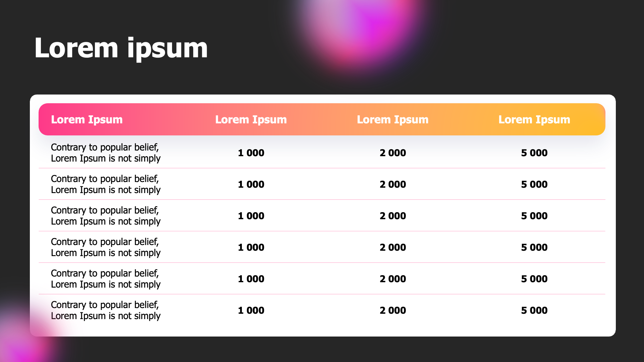The height and width of the screenshot is (362, 644).
Task: Click the 2 000 value in first row
Action: (392, 153)
